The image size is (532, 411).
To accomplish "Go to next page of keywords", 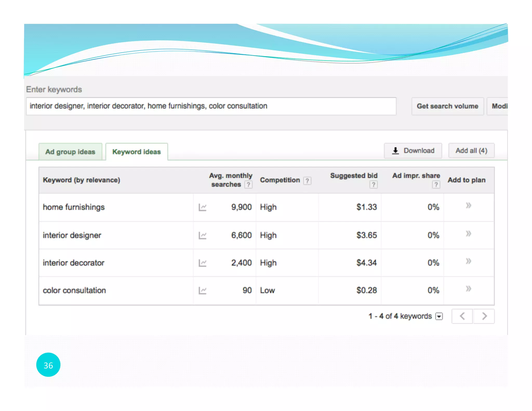I will coord(484,316).
